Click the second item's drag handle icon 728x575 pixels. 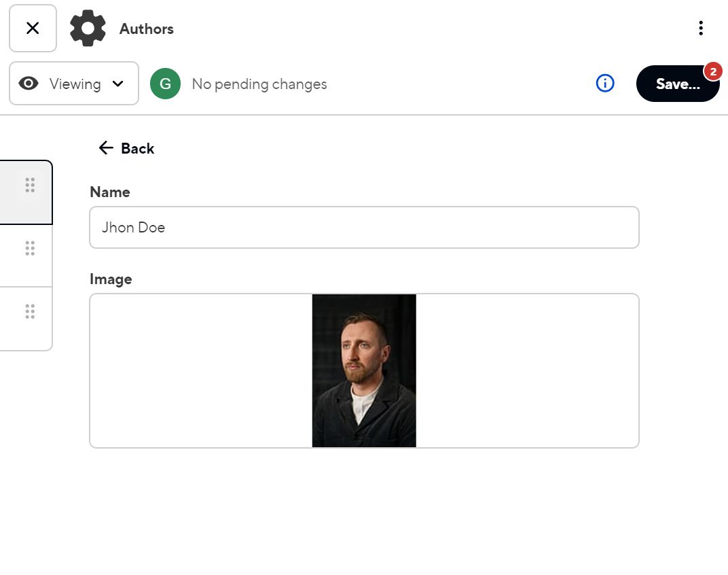30,248
